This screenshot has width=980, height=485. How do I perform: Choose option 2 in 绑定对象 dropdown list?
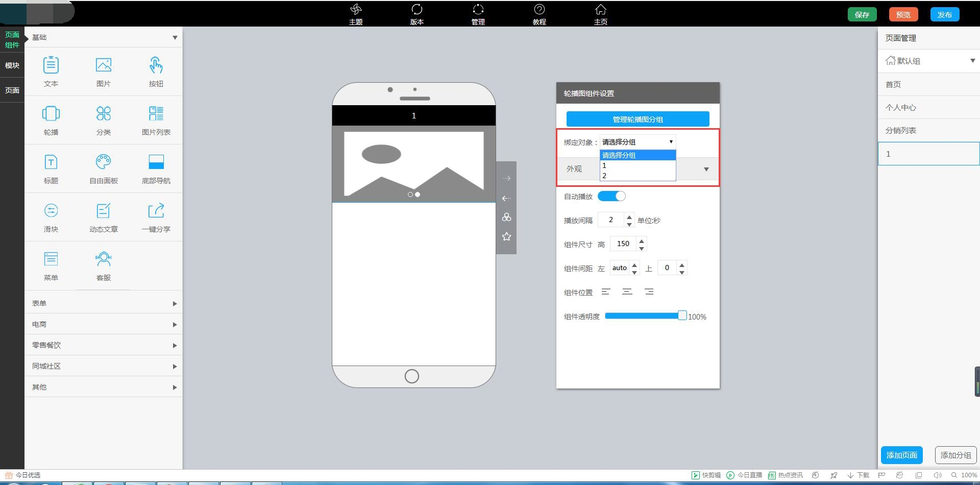638,176
